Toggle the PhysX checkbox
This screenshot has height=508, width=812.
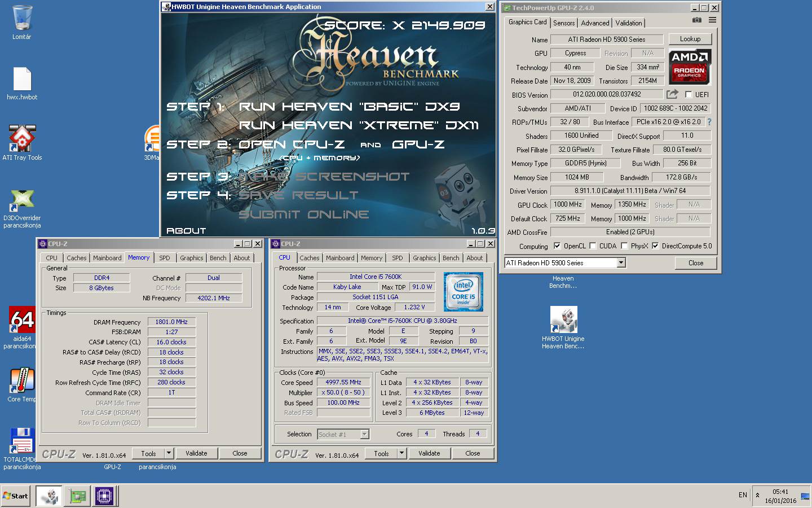(x=624, y=246)
